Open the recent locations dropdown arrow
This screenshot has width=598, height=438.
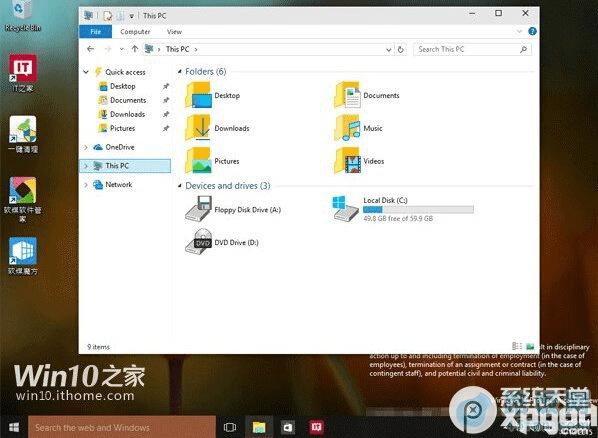[122, 49]
